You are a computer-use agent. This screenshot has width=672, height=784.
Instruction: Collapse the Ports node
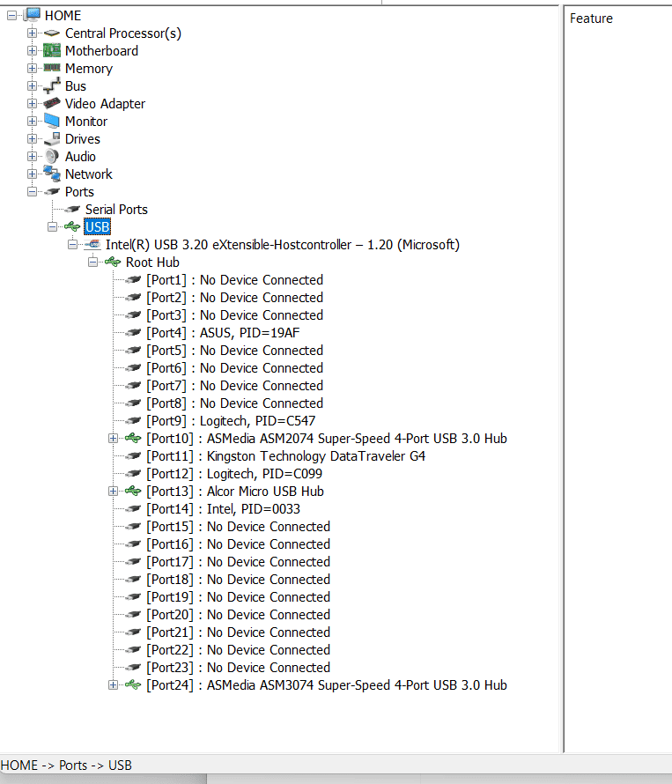(x=32, y=191)
